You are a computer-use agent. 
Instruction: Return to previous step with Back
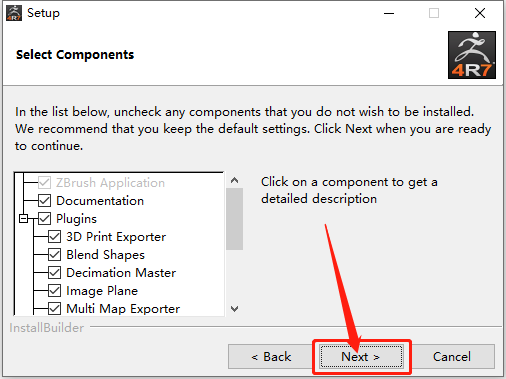(x=271, y=357)
